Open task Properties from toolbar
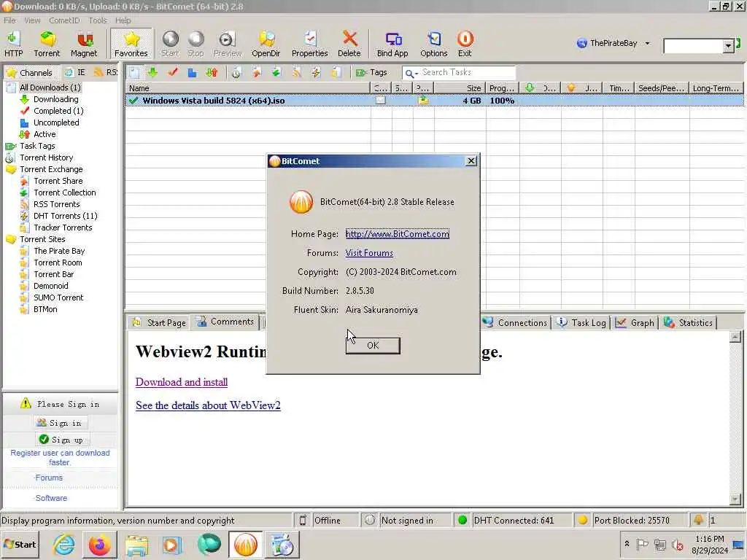Image resolution: width=747 pixels, height=560 pixels. (x=309, y=44)
